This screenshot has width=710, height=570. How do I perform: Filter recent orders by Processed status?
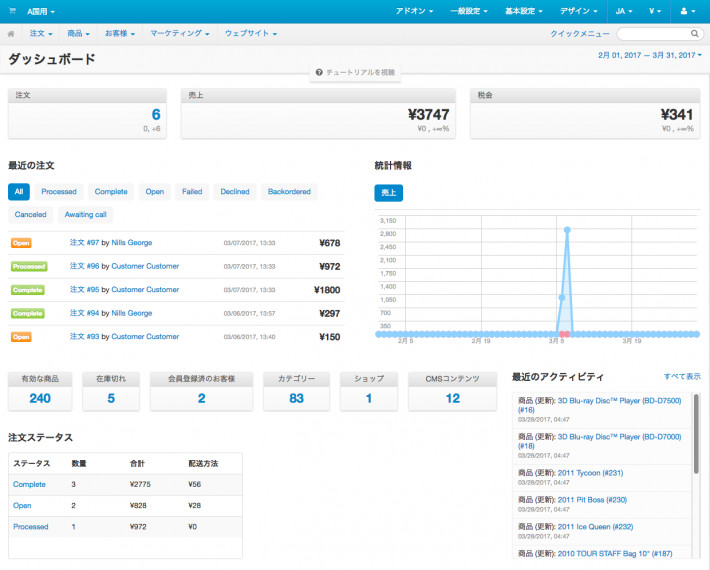click(59, 191)
